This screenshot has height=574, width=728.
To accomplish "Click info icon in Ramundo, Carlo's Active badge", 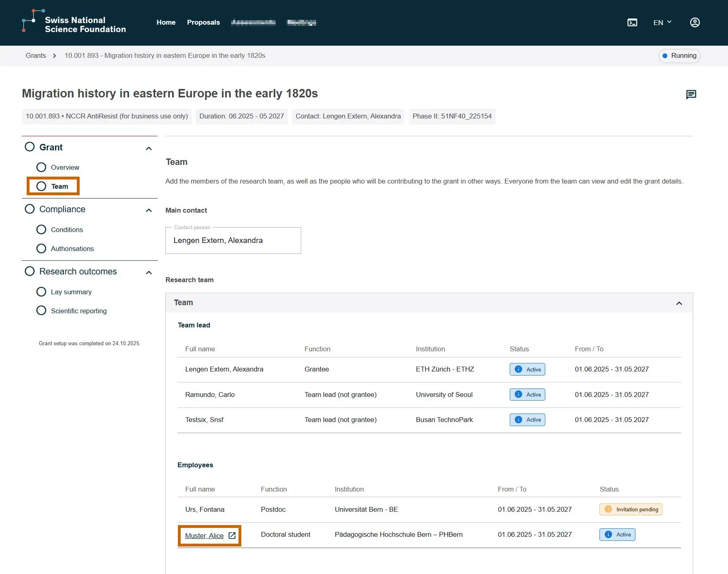I will click(x=519, y=395).
